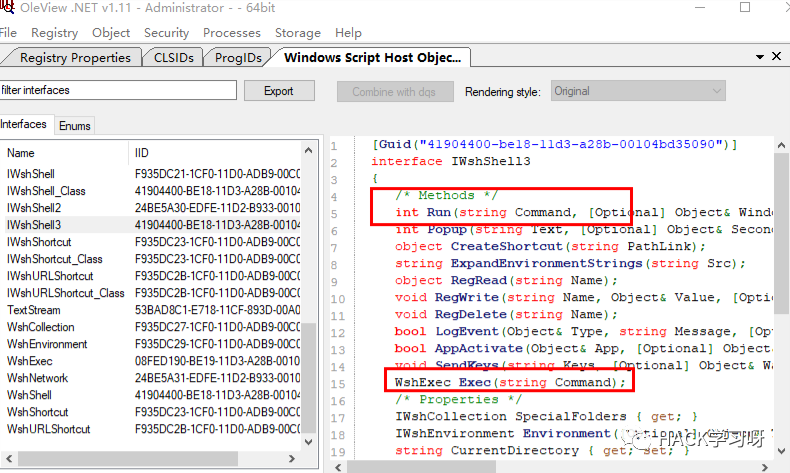Select the TextStream row
790x473 pixels.
tap(153, 310)
